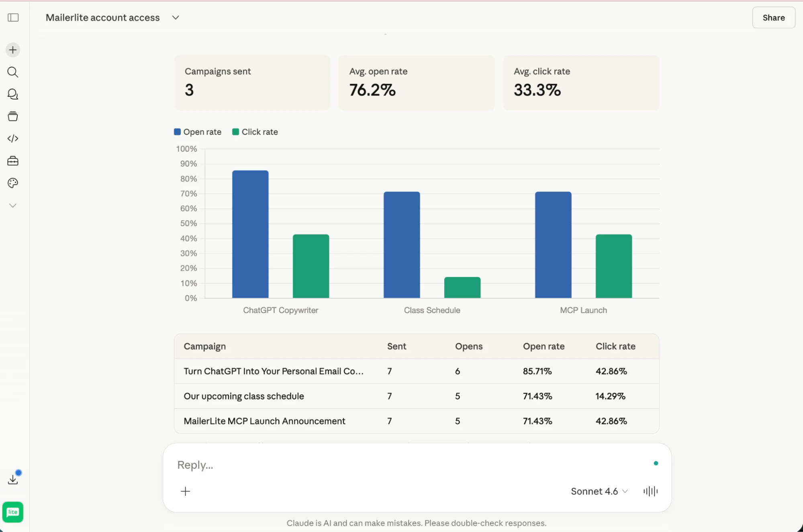Viewport: 803px width, 532px height.
Task: Click the Class Schedule green click rate bar
Action: [x=462, y=287]
